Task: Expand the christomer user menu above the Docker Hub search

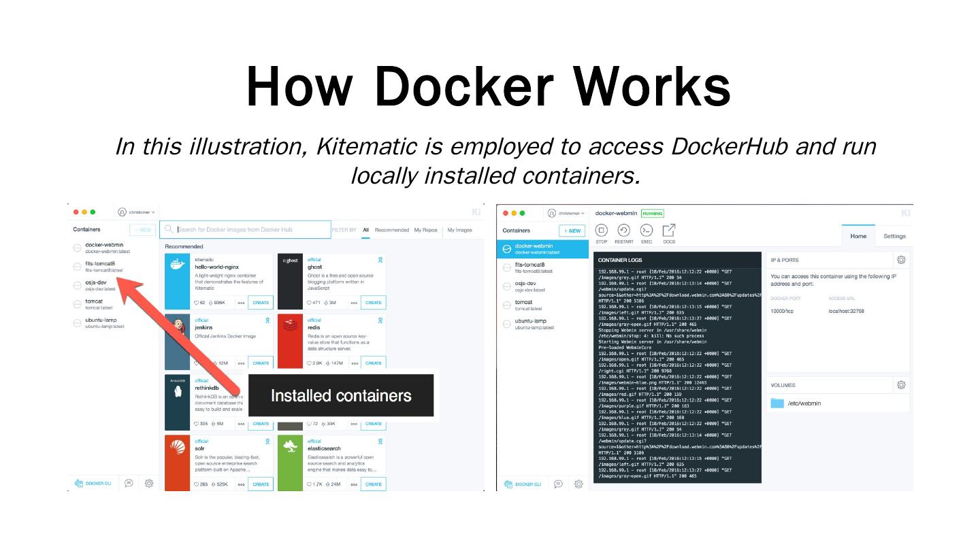Action: pos(137,212)
